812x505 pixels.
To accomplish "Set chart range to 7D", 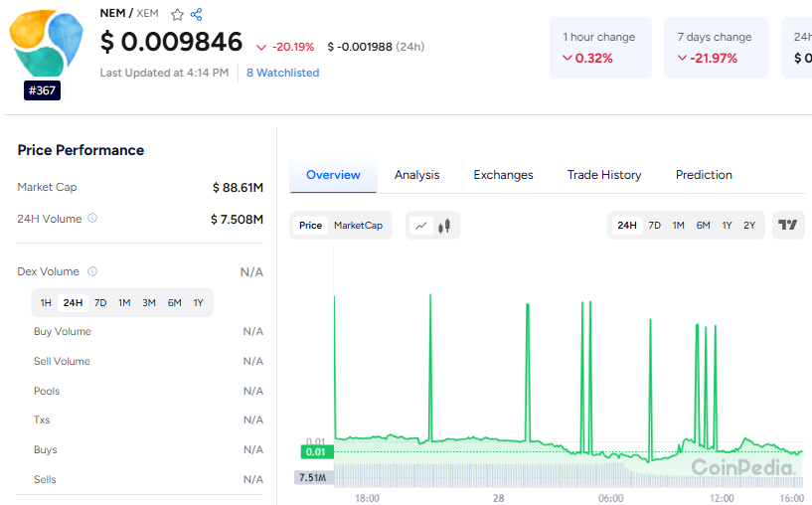I will [x=655, y=226].
